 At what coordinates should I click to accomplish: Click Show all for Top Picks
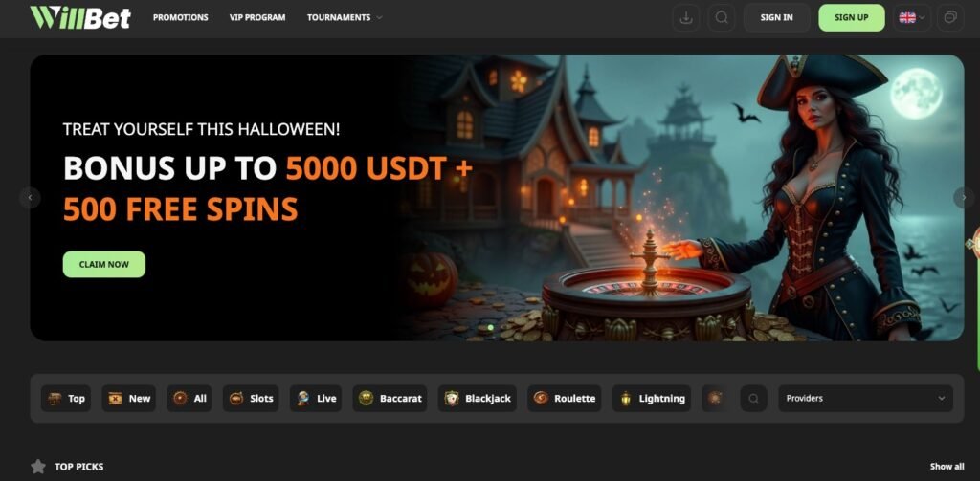click(x=947, y=467)
